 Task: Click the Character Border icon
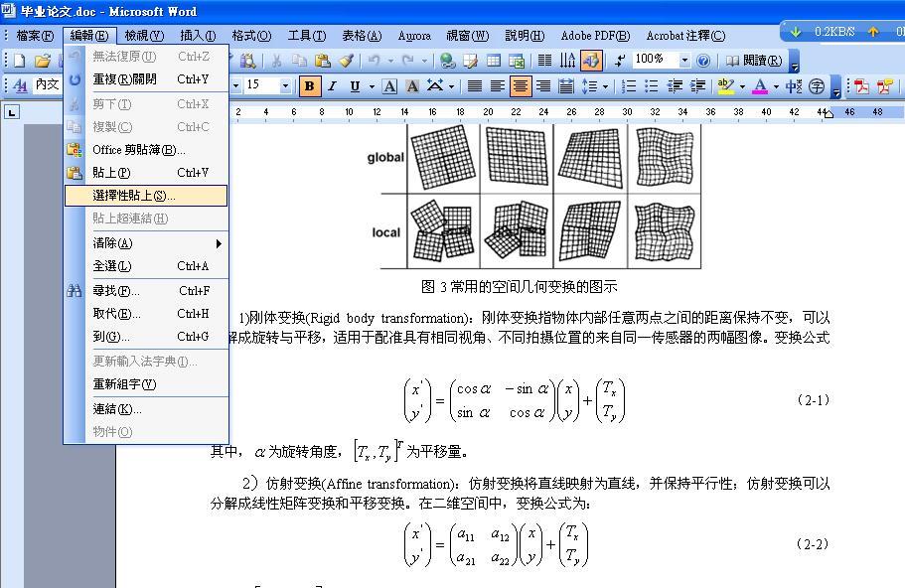(x=389, y=86)
